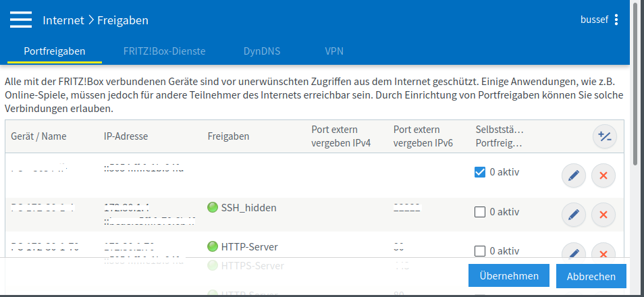Delete the HTTP-Server port sharing entry

(x=603, y=252)
